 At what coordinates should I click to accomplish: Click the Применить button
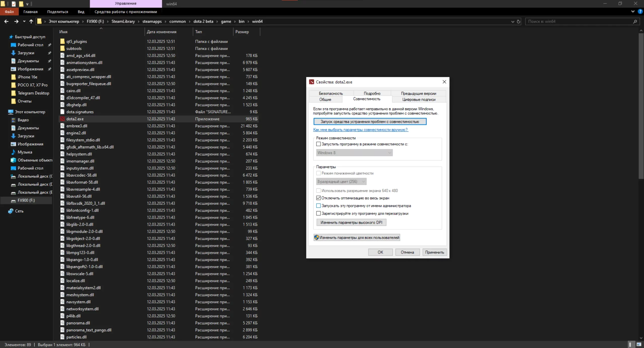pos(434,252)
